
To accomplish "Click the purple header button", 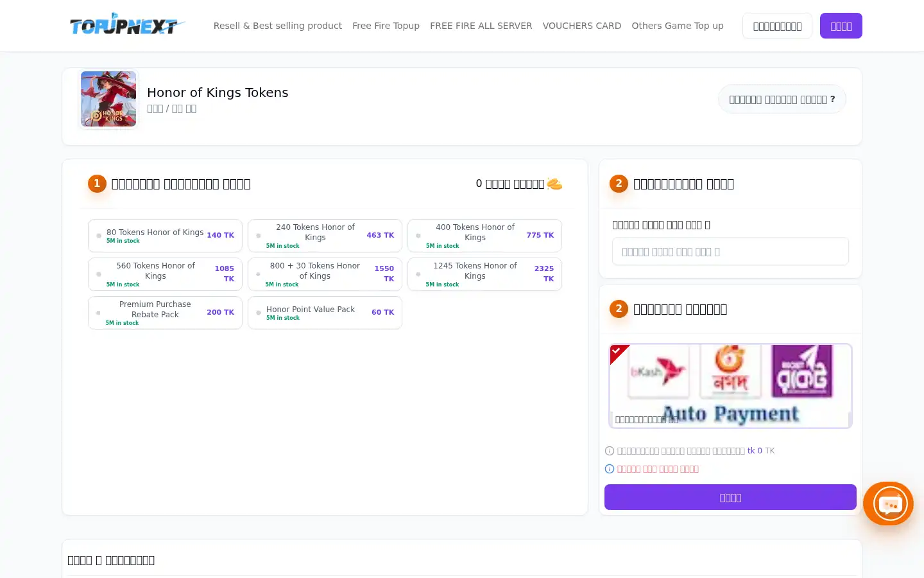I will click(x=841, y=26).
